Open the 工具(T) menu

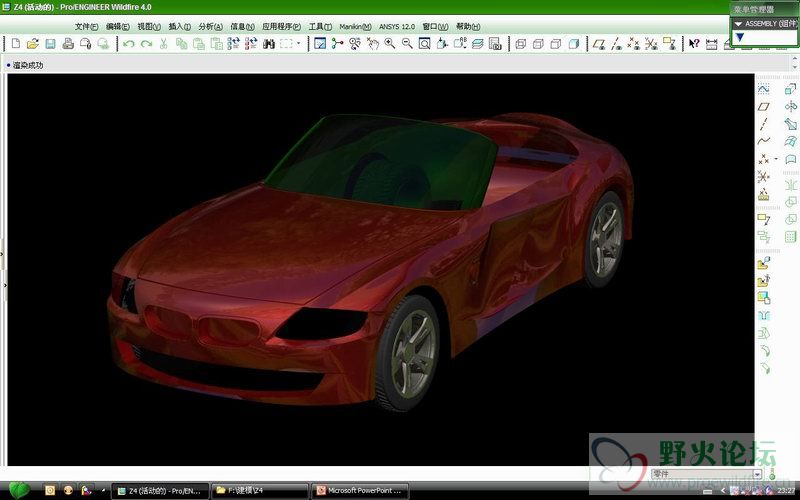point(320,27)
